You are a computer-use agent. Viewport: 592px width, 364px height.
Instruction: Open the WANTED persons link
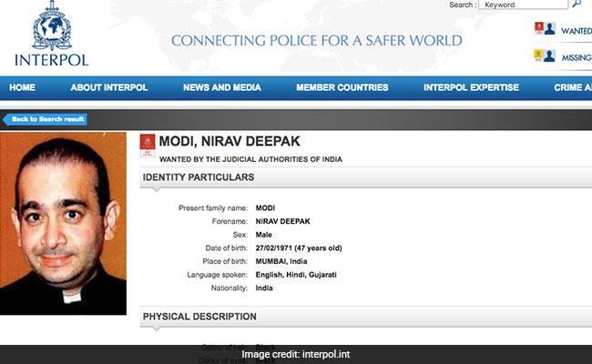[576, 30]
